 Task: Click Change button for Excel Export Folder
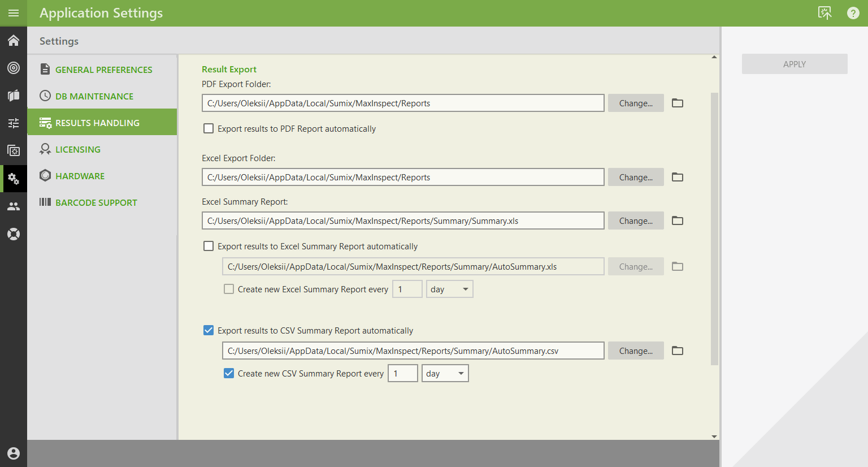[x=635, y=177]
